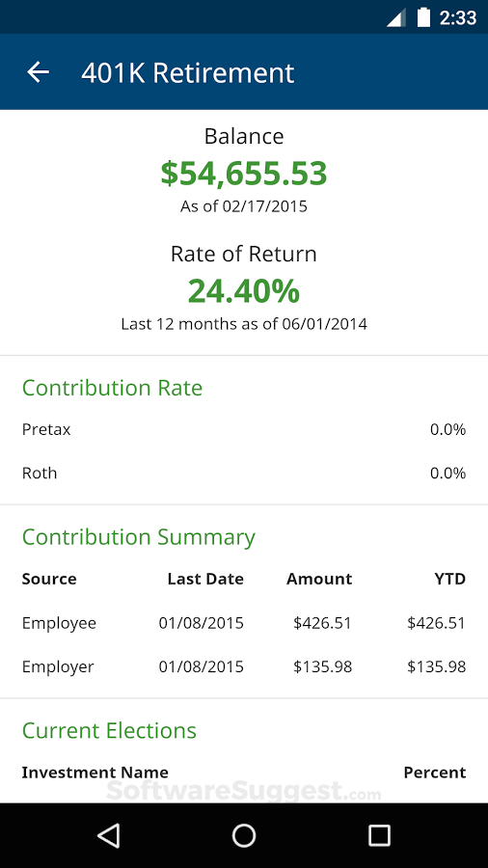
Task: Tap the Android back triangle button
Action: (108, 835)
